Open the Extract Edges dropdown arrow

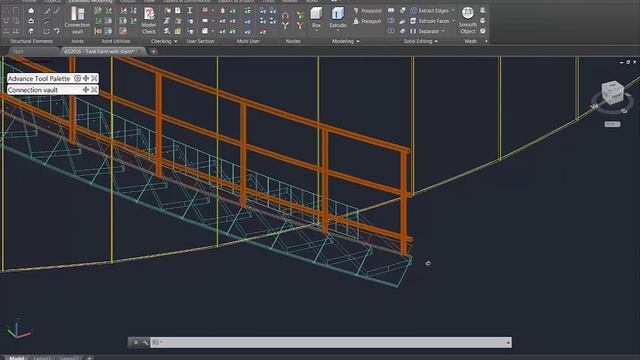click(453, 11)
